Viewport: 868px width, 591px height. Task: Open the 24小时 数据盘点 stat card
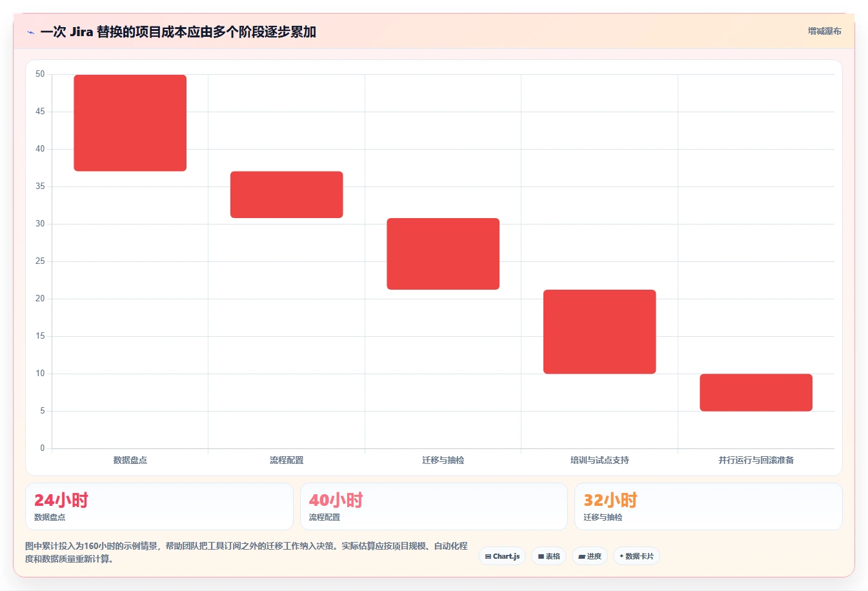click(x=159, y=506)
